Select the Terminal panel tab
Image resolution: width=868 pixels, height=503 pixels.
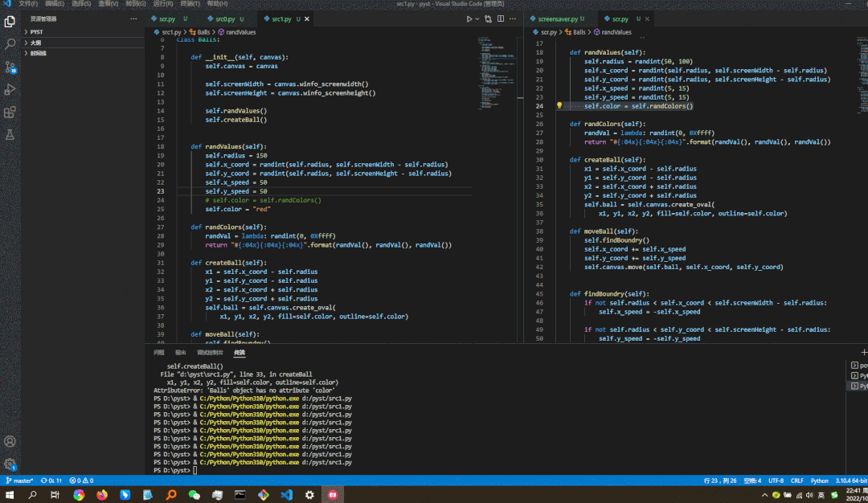click(240, 353)
